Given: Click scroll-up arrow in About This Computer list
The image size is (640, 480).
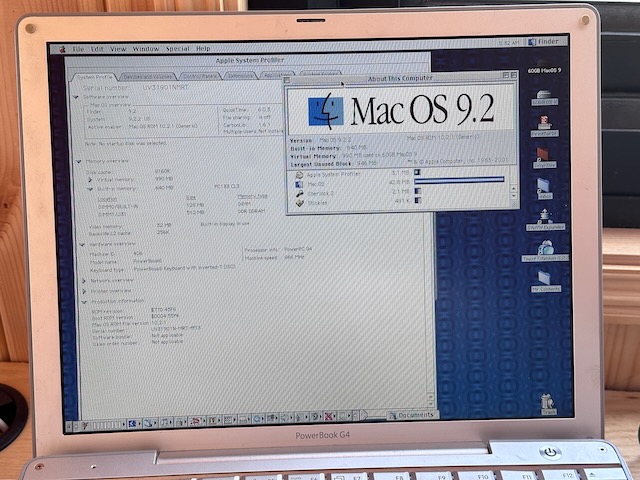Looking at the screenshot, I should [513, 188].
